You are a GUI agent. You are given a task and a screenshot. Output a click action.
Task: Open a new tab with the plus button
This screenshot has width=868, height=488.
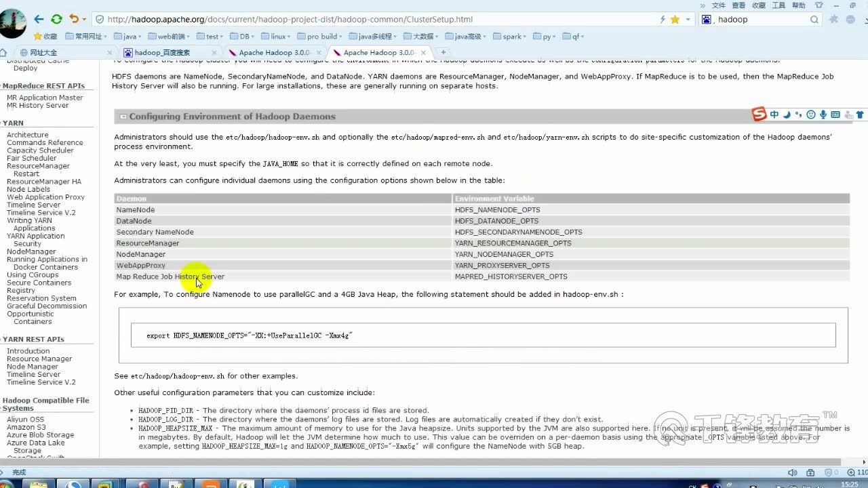tap(443, 52)
